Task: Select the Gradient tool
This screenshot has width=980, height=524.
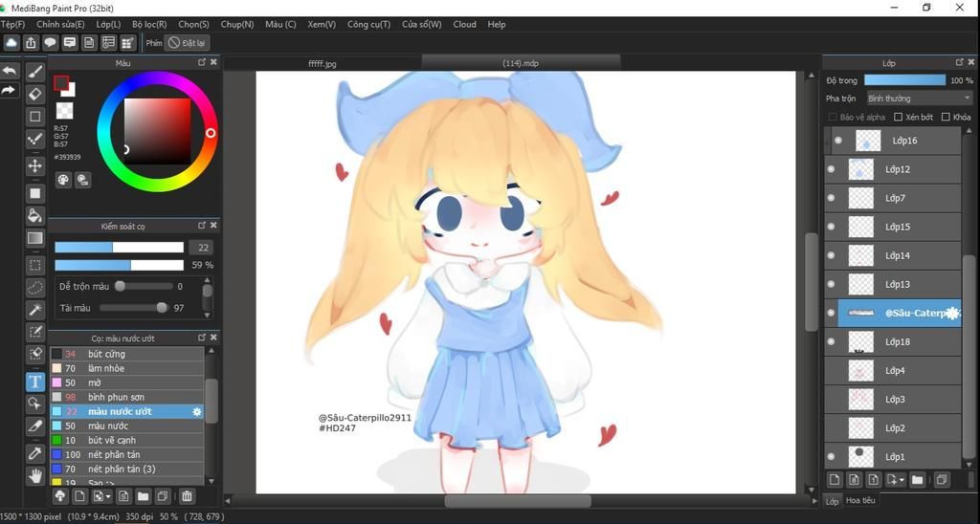Action: coord(35,238)
